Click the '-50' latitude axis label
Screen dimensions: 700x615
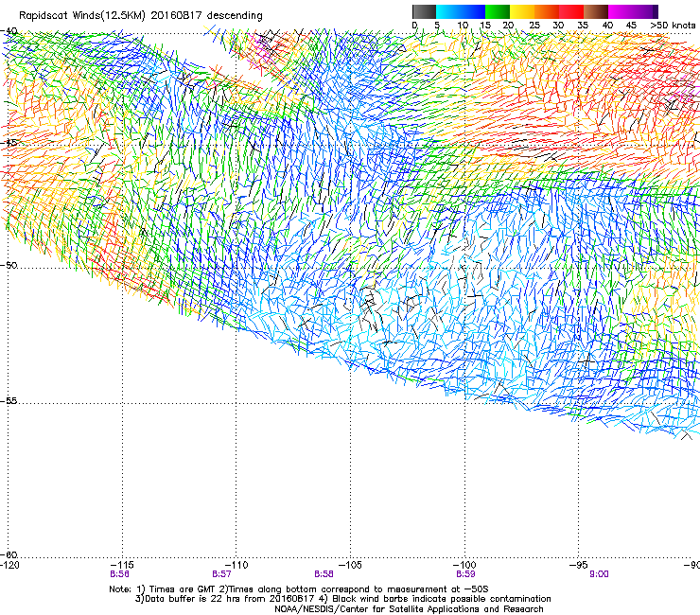(x=9, y=265)
